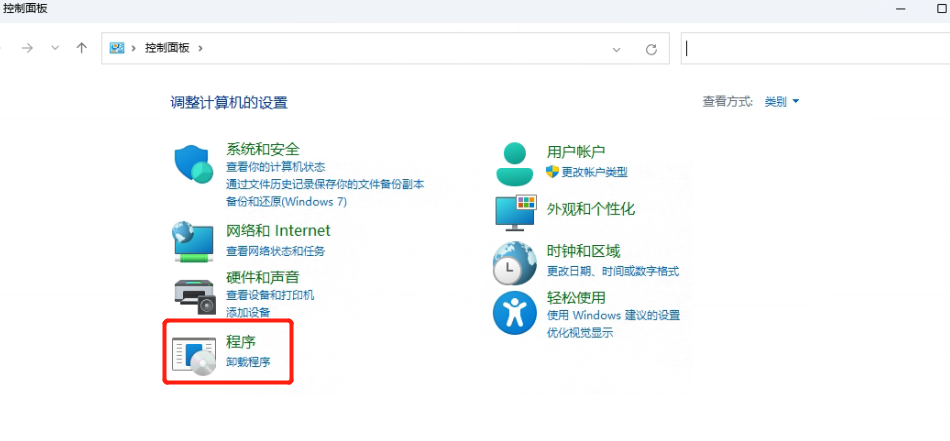Open the 外观和个性化 category heading

tap(591, 210)
